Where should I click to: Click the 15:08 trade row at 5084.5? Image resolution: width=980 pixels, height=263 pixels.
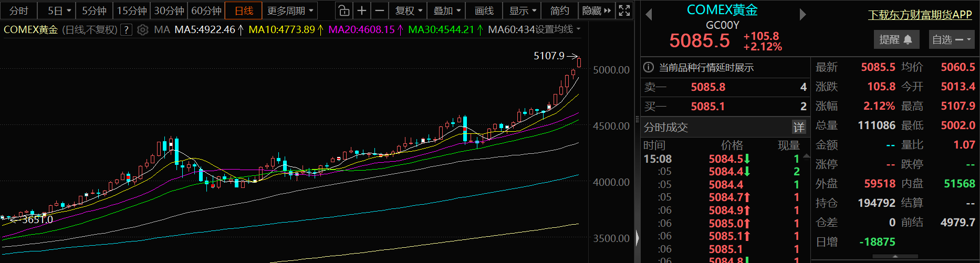(725, 159)
